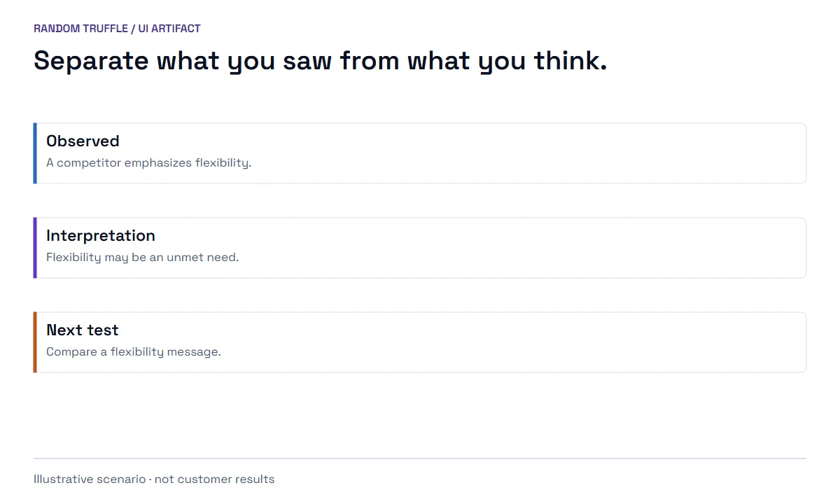Select the Next test card title
This screenshot has height=504, width=840.
(x=83, y=330)
